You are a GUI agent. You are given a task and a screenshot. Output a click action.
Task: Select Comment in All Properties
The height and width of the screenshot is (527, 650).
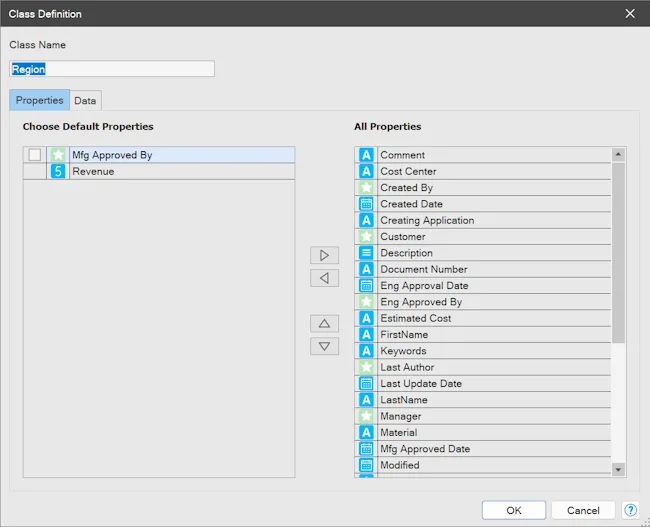[483, 155]
